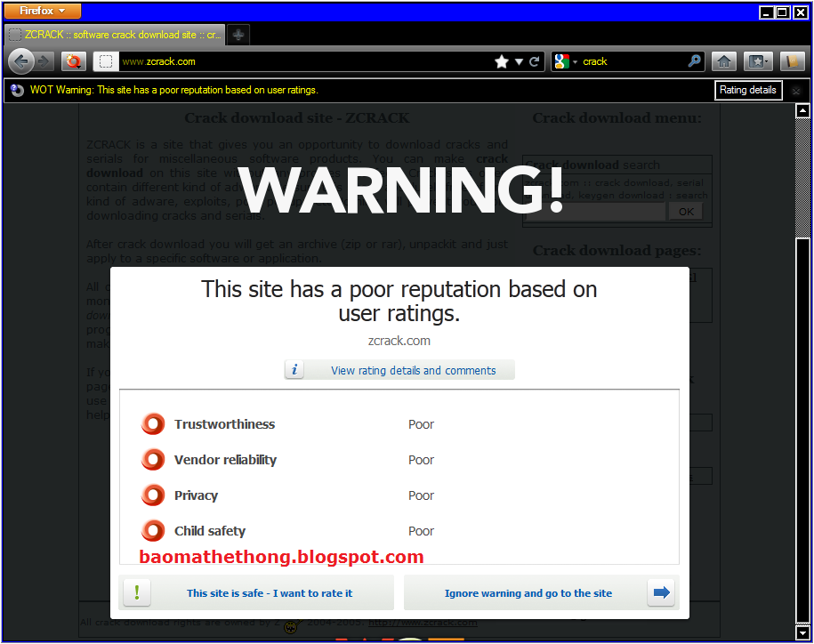The image size is (814, 644).
Task: Click the Child safety red rating circle
Action: [x=153, y=530]
